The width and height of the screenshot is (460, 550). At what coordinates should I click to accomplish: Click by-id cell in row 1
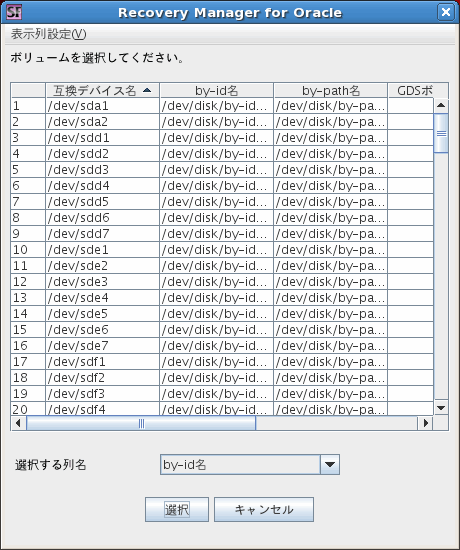(216, 106)
